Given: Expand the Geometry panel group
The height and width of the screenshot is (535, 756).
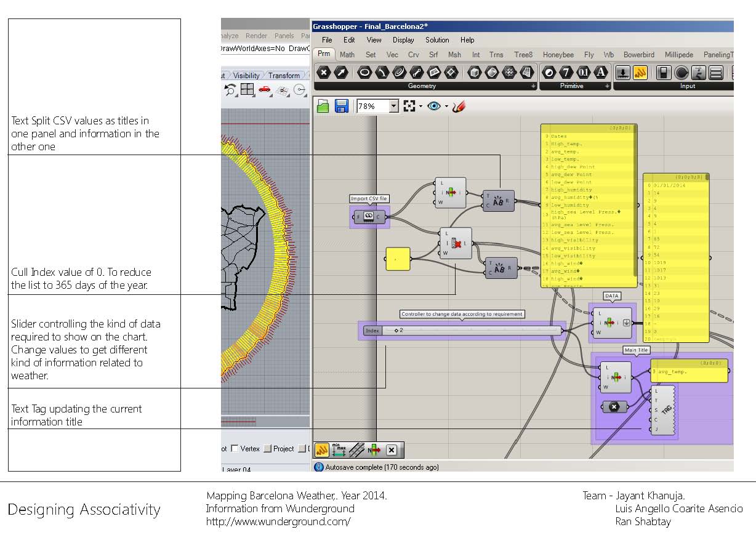Looking at the screenshot, I should (533, 87).
